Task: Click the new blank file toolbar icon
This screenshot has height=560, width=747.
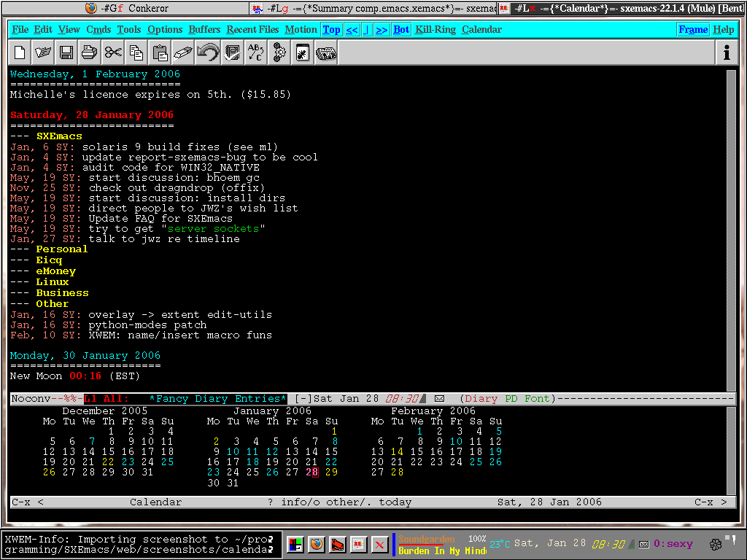Action: [x=20, y=52]
